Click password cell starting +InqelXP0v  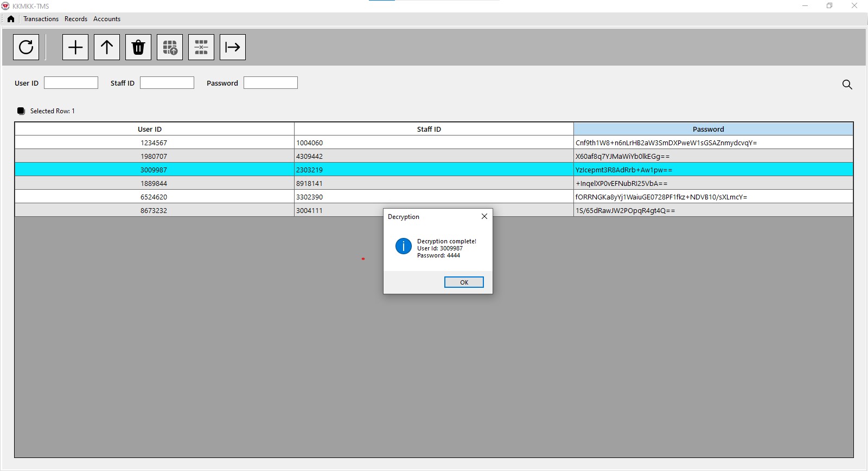pos(713,183)
